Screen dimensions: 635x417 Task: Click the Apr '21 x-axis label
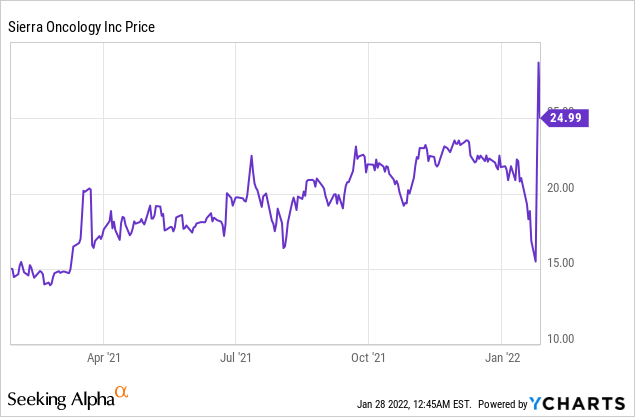click(x=104, y=356)
